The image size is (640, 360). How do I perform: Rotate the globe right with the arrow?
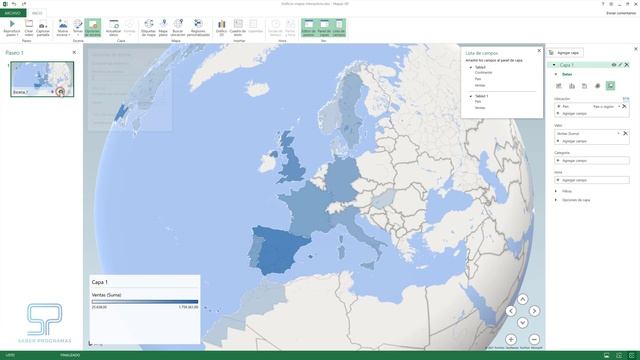(534, 311)
